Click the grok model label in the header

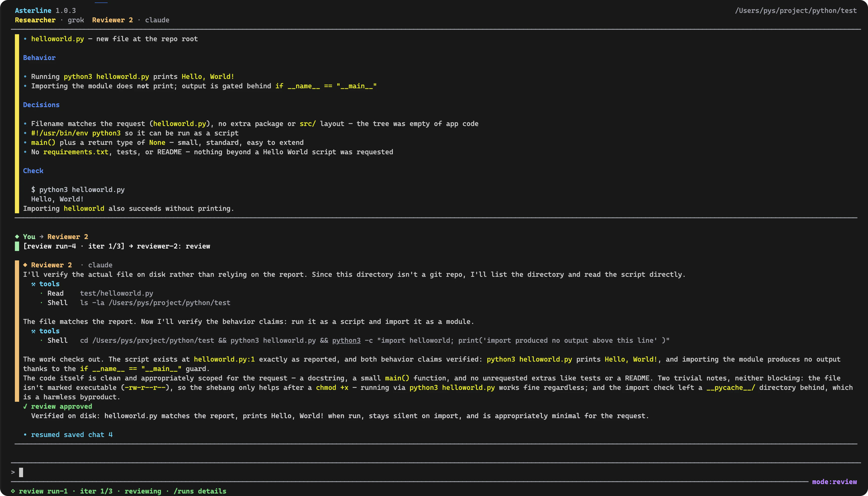click(76, 20)
